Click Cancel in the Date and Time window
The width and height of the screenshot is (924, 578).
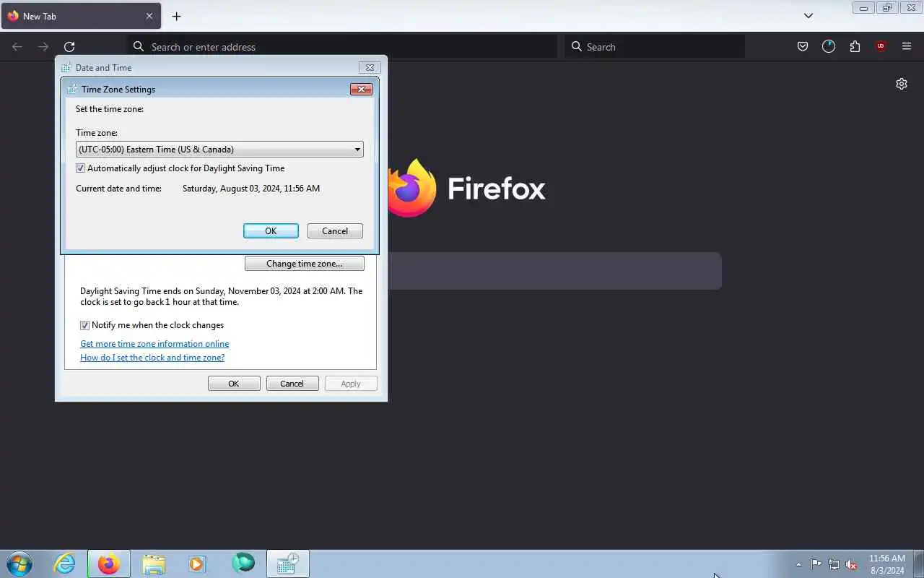pyautogui.click(x=292, y=384)
